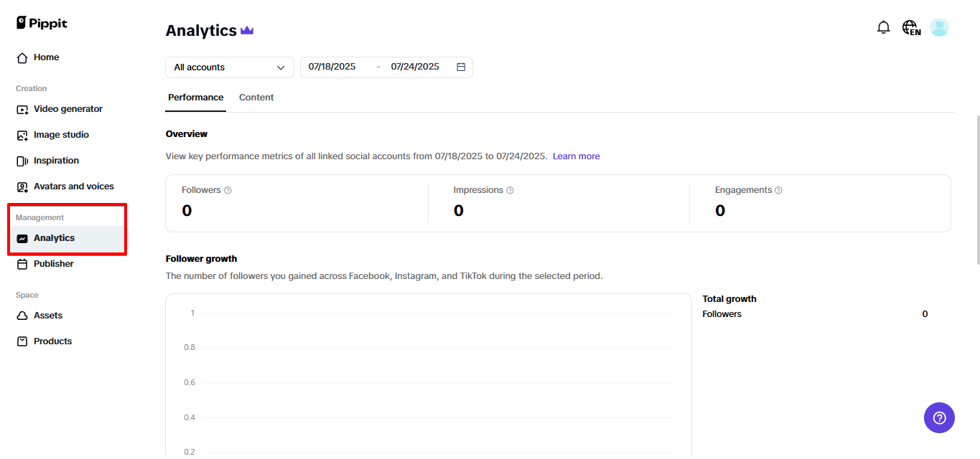Open your profile avatar menu

tap(939, 27)
